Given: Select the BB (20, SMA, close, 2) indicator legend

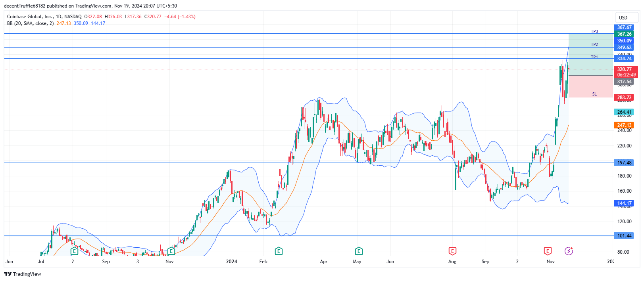Looking at the screenshot, I should click(x=30, y=23).
